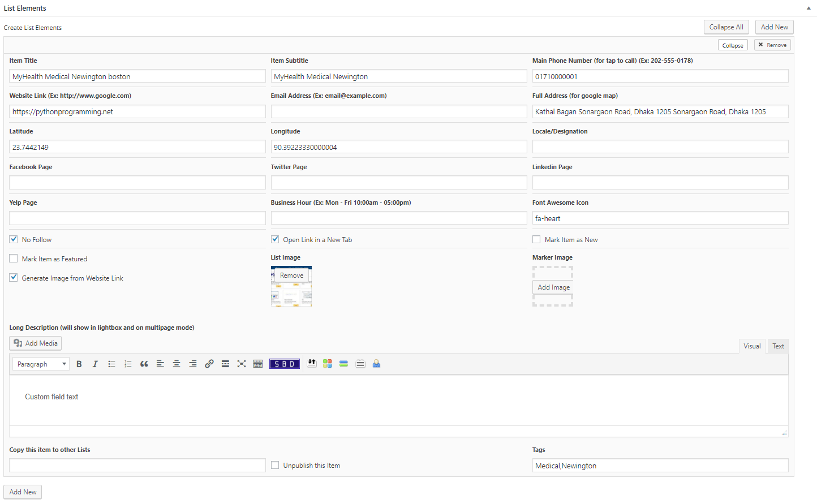Click the top Add New button

coord(775,27)
